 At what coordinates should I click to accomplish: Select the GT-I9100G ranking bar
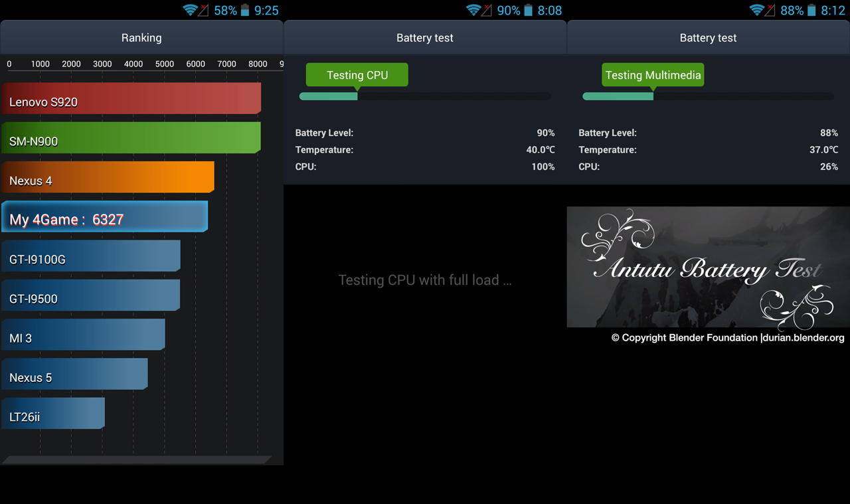point(90,256)
